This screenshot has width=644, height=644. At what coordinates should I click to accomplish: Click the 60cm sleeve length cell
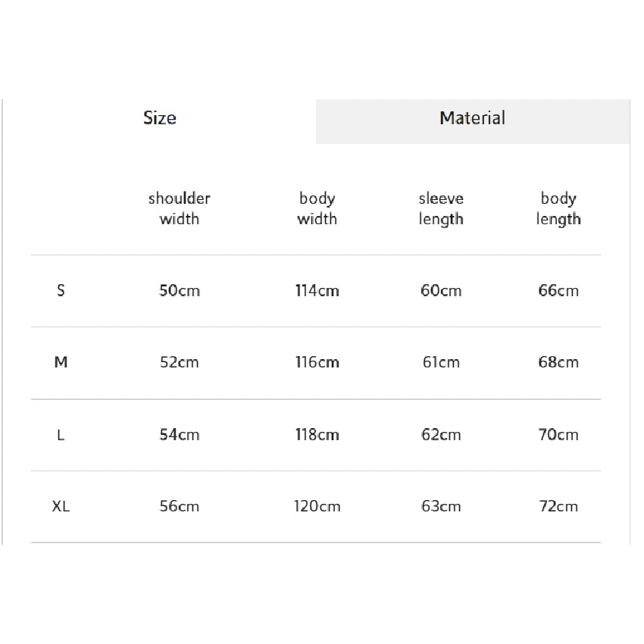click(x=441, y=290)
